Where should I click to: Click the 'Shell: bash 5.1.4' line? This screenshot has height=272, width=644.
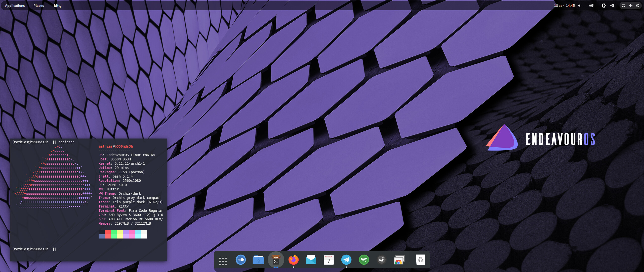pos(116,176)
